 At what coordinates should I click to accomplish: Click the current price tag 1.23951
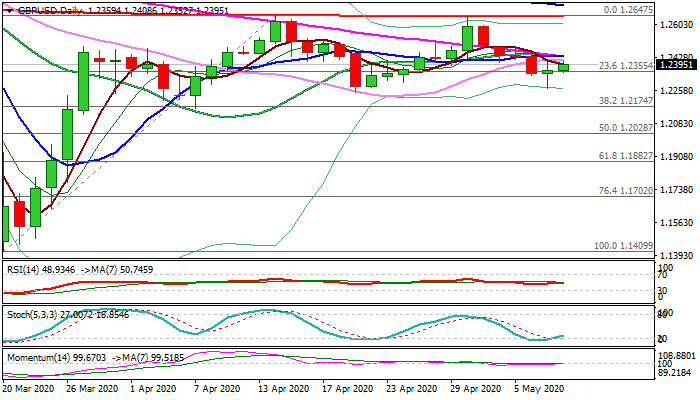coord(675,65)
